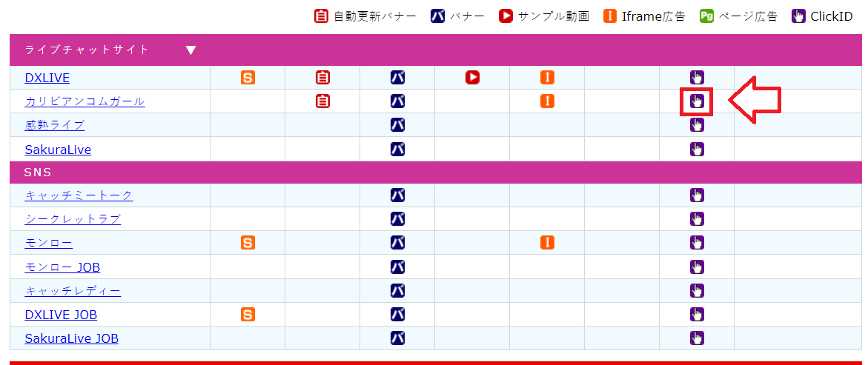The width and height of the screenshot is (868, 365).
Task: Click the banner icon in the 感熟ライブ row
Action: pyautogui.click(x=397, y=125)
